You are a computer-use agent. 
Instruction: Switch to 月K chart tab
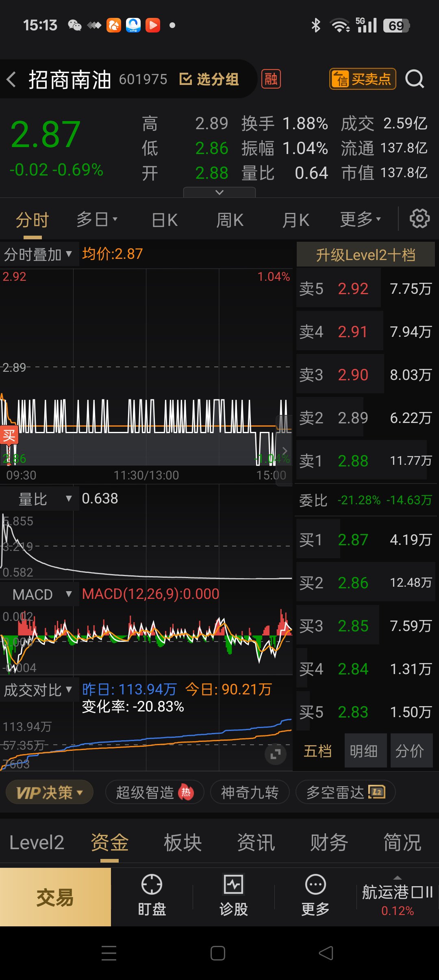point(296,220)
